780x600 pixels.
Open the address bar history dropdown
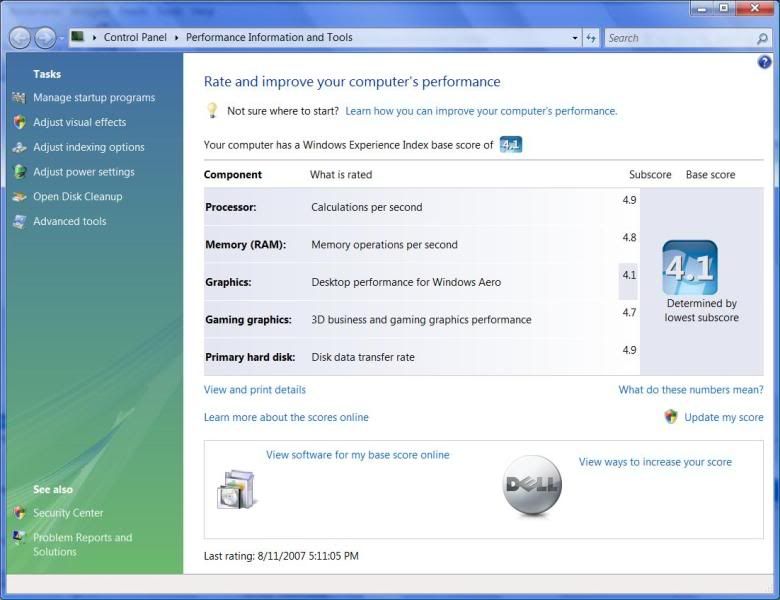575,38
